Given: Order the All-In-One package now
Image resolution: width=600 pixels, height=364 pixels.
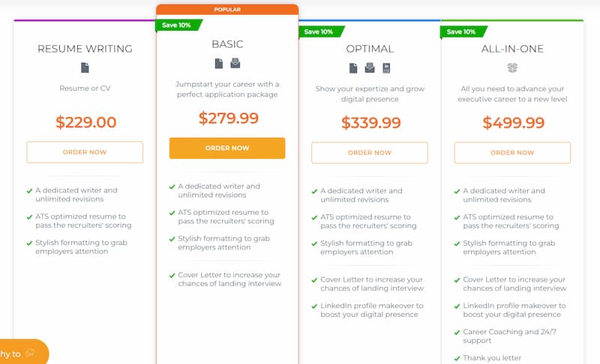Looking at the screenshot, I should (x=512, y=153).
